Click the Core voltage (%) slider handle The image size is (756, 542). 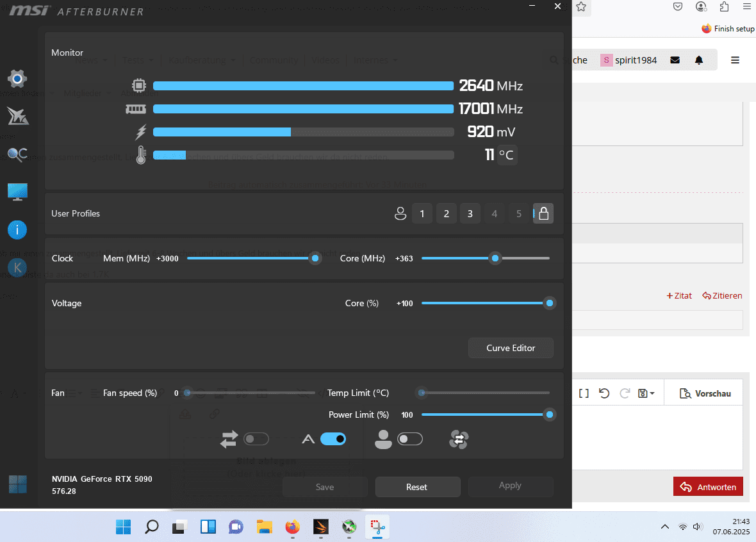pos(549,303)
